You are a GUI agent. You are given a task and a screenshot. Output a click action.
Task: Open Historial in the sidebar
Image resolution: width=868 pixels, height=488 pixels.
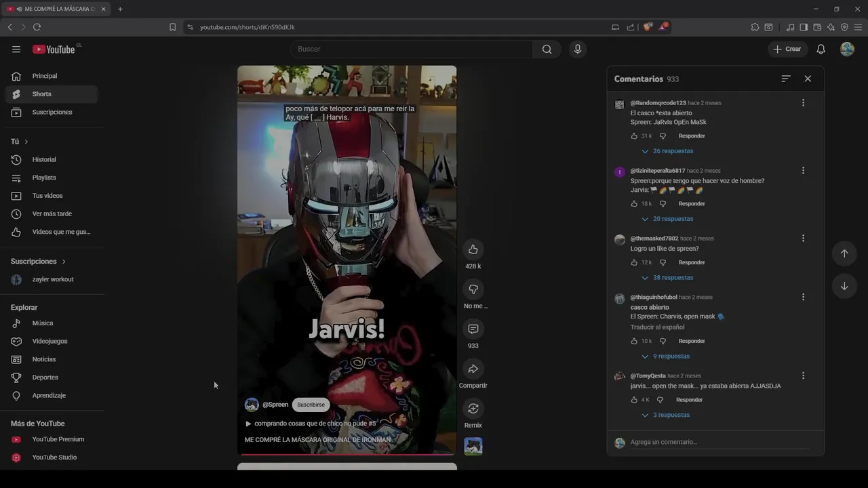pos(52,159)
